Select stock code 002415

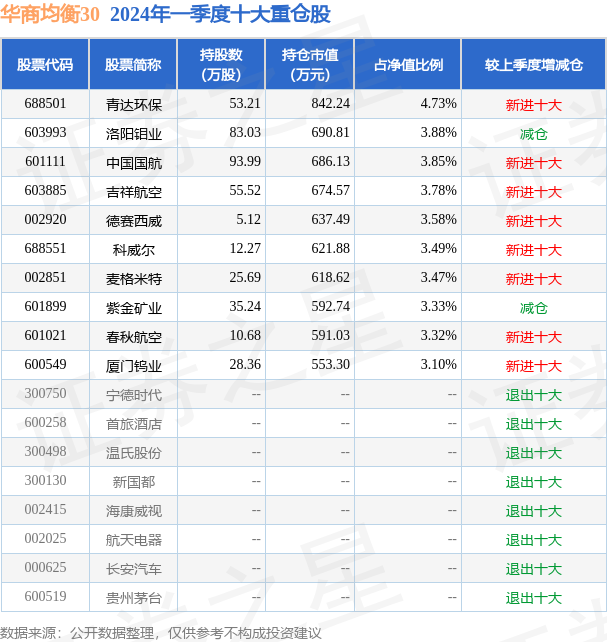[x=45, y=511]
